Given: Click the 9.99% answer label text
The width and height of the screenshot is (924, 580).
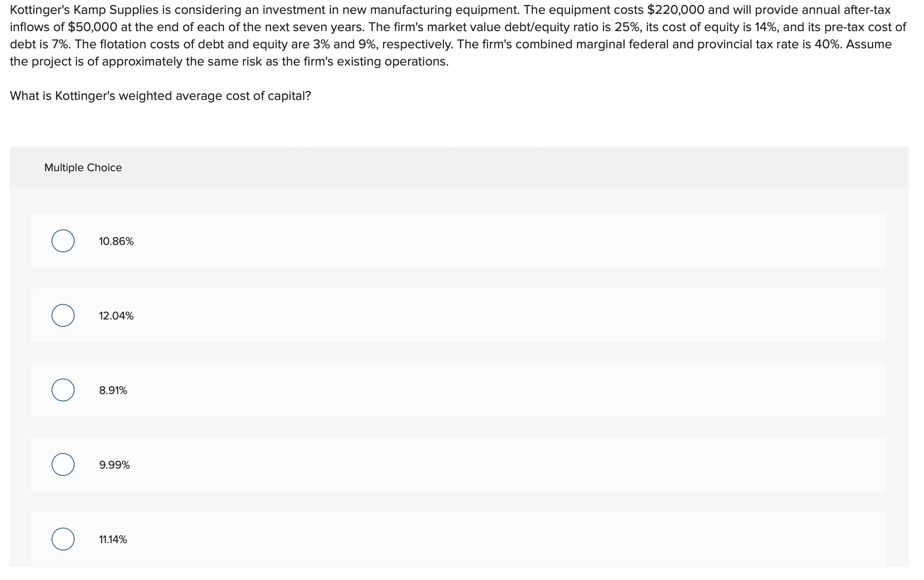Looking at the screenshot, I should pyautogui.click(x=114, y=464).
